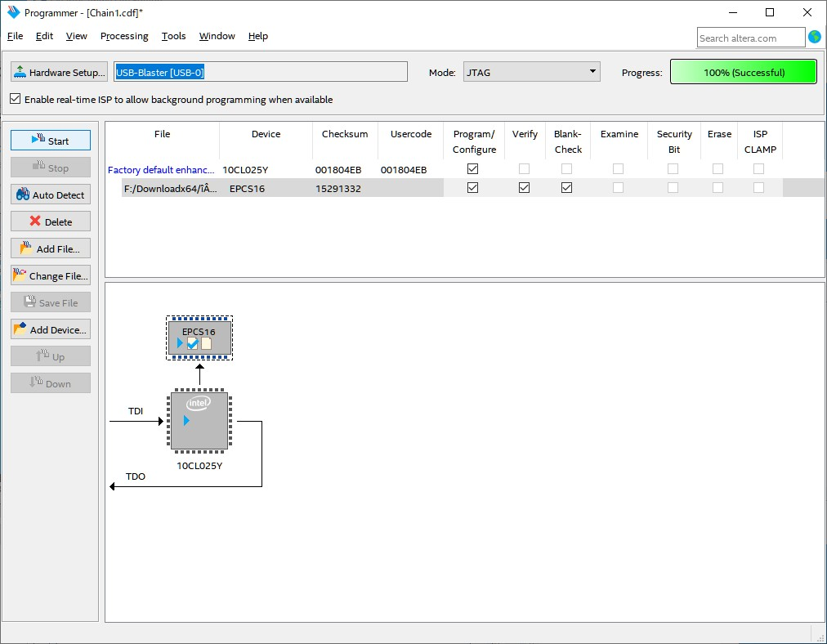This screenshot has height=644, width=827.
Task: Open the Add Device dialog
Action: click(x=51, y=329)
